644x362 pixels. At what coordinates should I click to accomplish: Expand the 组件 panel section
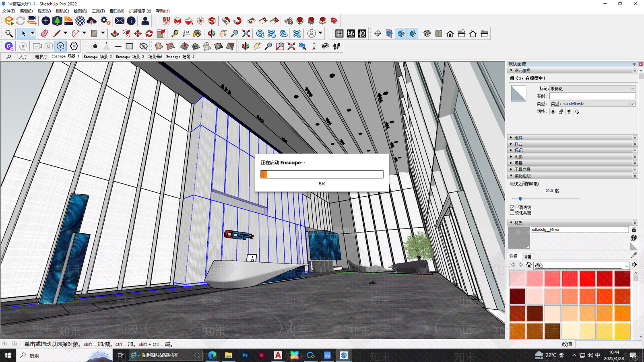pyautogui.click(x=572, y=138)
